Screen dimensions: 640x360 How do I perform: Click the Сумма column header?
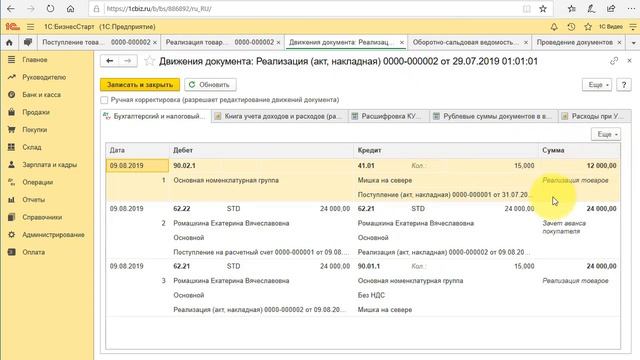pyautogui.click(x=579, y=150)
